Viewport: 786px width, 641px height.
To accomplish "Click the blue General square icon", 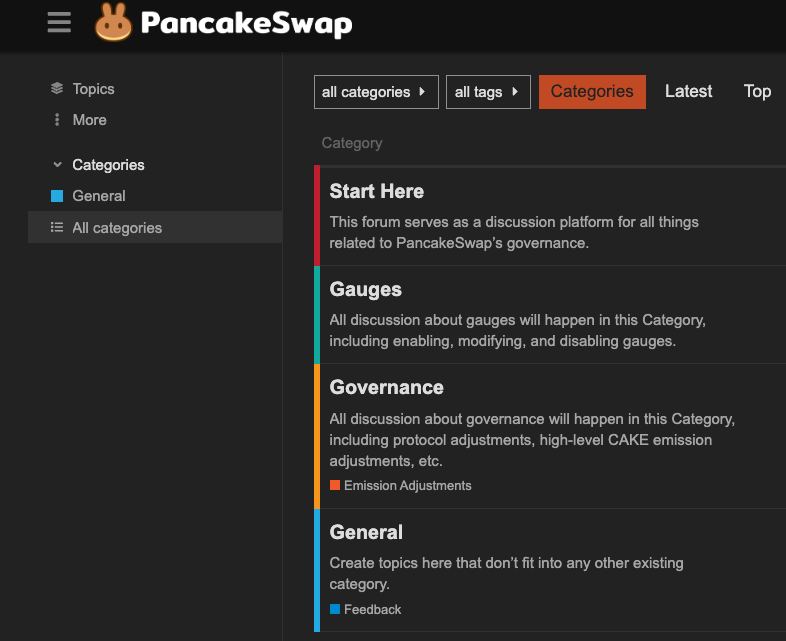I will pos(57,196).
